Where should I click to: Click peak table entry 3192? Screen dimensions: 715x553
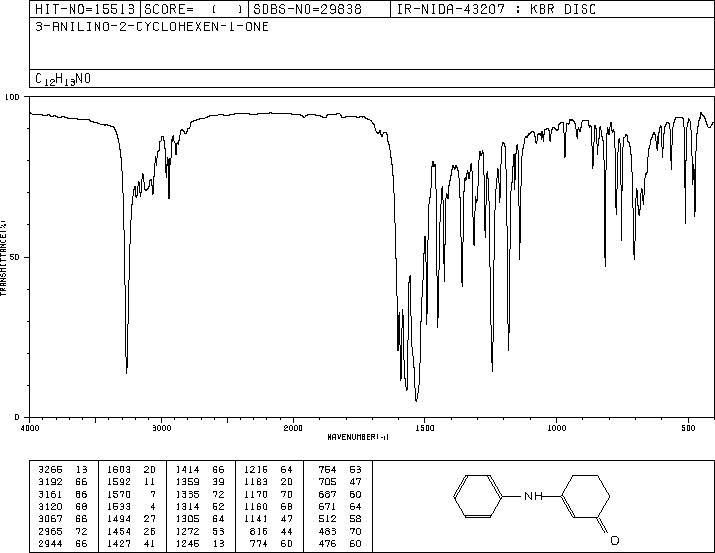[62, 482]
